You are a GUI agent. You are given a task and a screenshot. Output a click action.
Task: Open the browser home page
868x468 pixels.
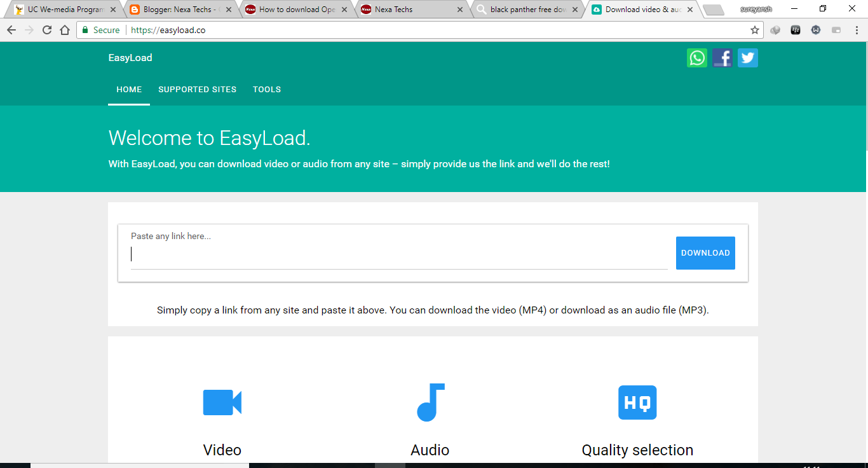coord(65,30)
